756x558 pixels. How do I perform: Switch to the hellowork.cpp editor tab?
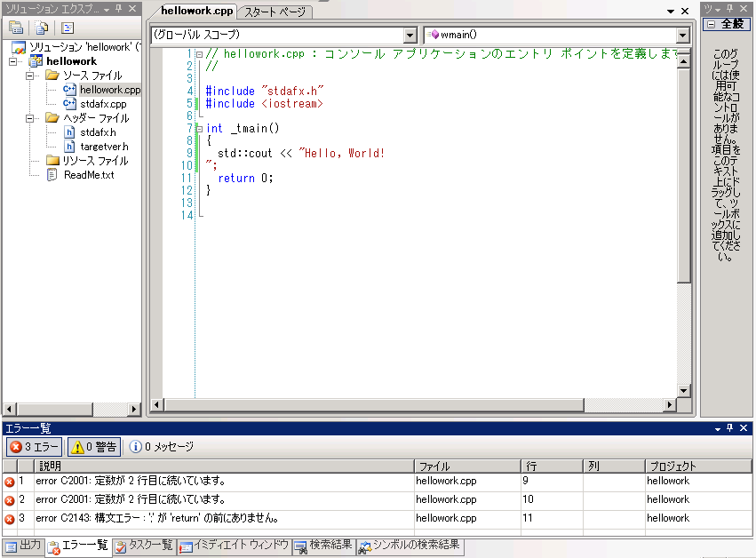tap(196, 11)
